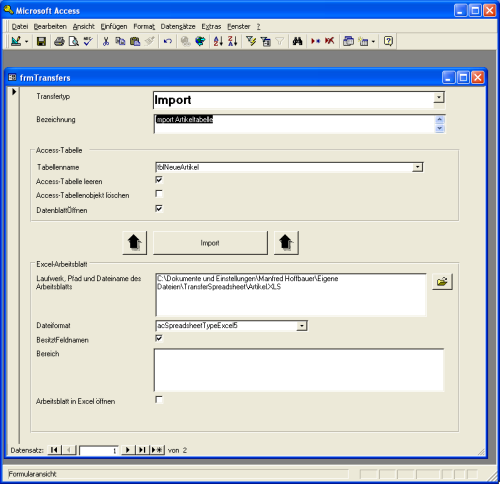Screen dimensions: 500x484
Task: Cut selection with the scissors icon
Action: (x=106, y=41)
